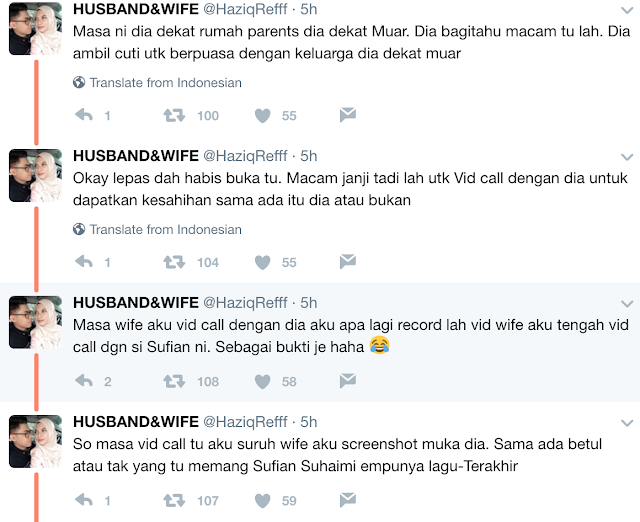Retweet the tweet with 104 retweets

[174, 262]
